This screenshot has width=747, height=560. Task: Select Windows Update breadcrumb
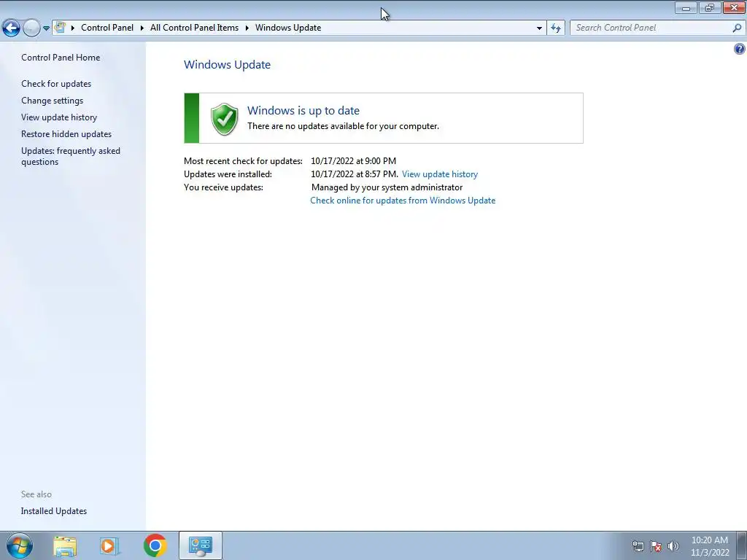(288, 28)
